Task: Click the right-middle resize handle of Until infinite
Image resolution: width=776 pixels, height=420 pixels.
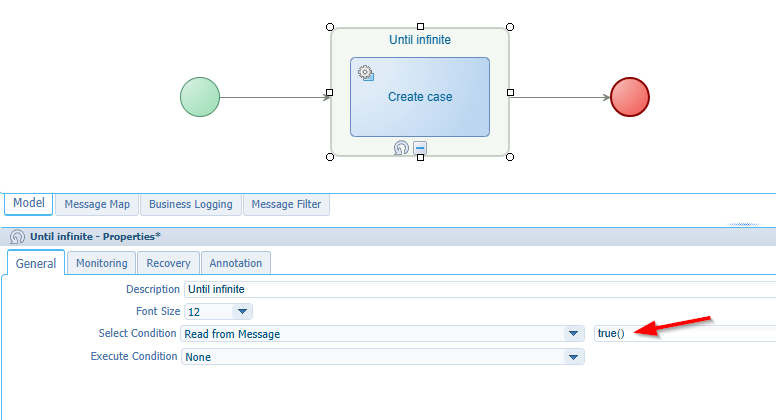Action: click(x=510, y=92)
